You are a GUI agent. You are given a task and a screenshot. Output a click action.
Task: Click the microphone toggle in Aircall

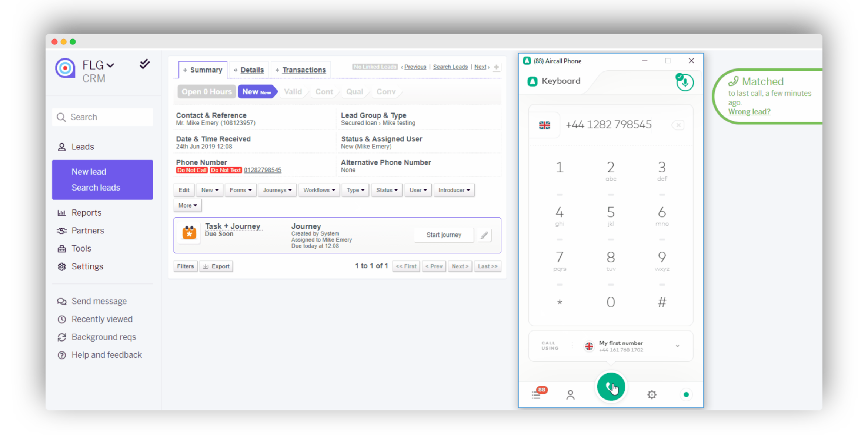point(684,82)
